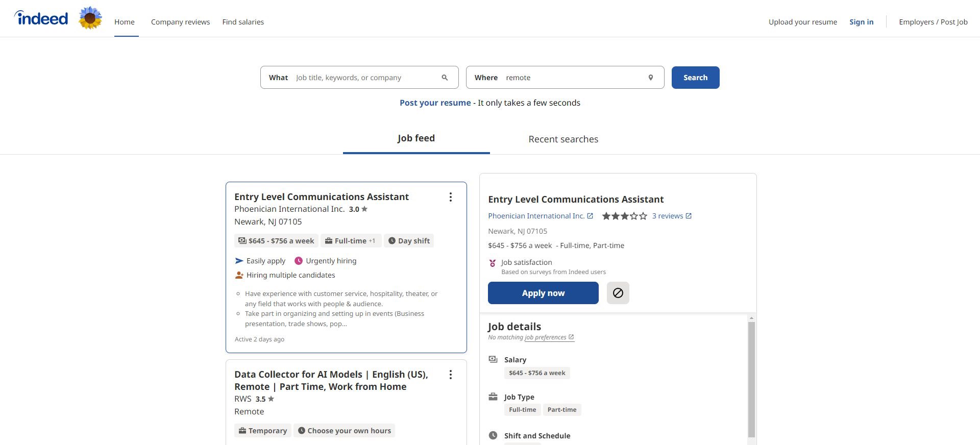Click the external link icon next to 3 reviews
This screenshot has height=445, width=980.
coord(689,216)
